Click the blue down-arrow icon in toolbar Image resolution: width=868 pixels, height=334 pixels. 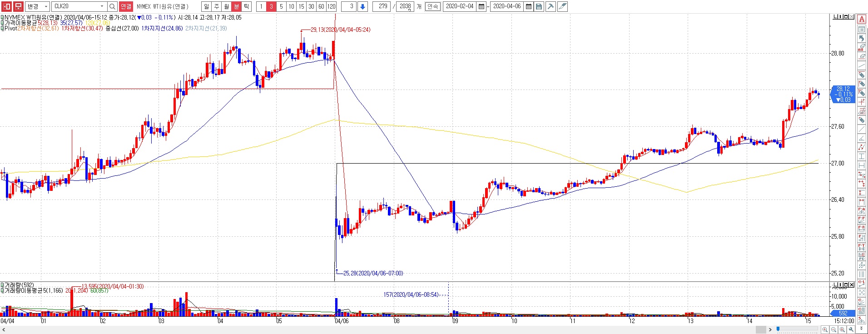[362, 6]
